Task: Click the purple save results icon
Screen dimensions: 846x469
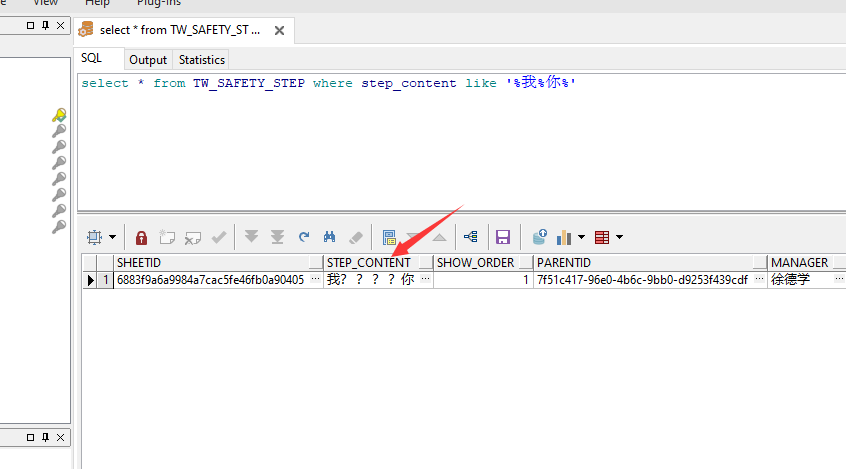Action: tap(503, 237)
